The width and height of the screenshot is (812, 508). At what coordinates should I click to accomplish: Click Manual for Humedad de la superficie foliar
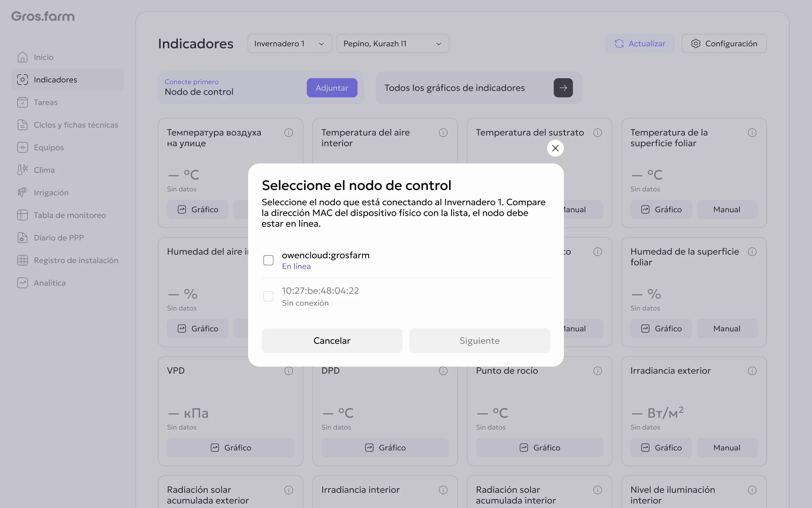(727, 329)
